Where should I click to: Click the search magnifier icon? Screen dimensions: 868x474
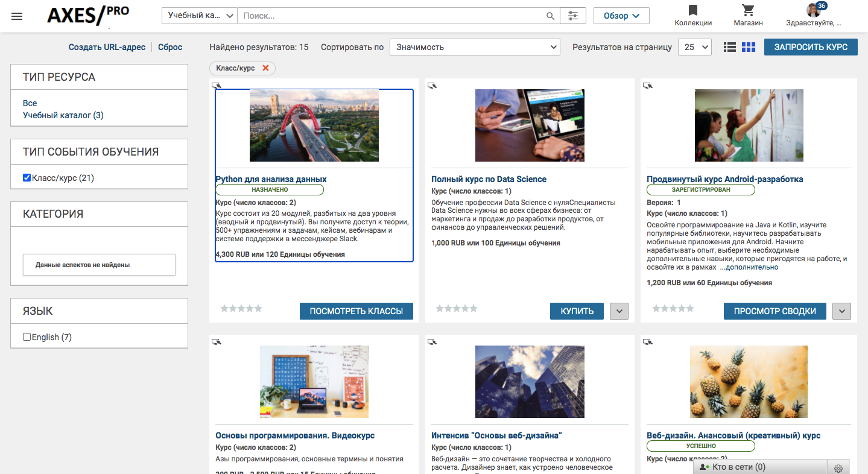click(550, 16)
